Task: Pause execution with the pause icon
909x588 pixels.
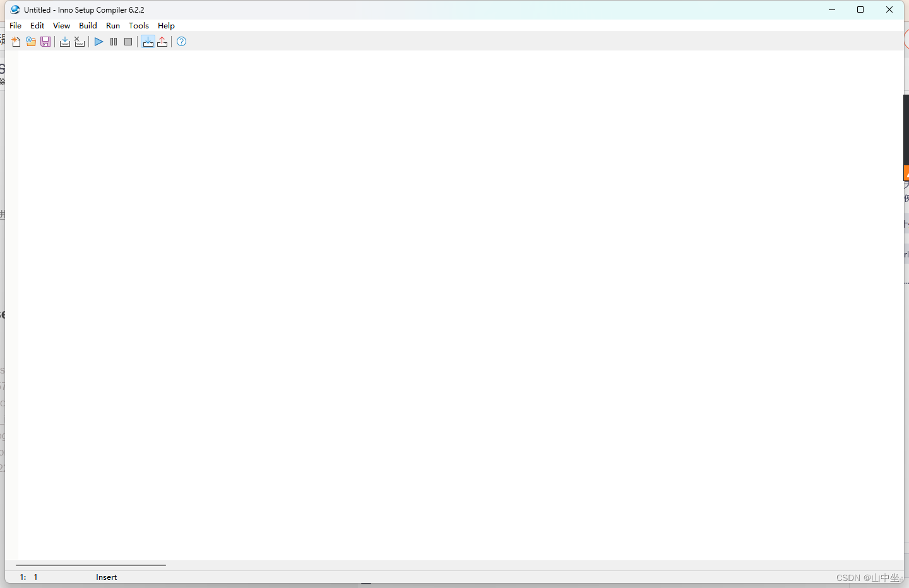Action: point(114,42)
